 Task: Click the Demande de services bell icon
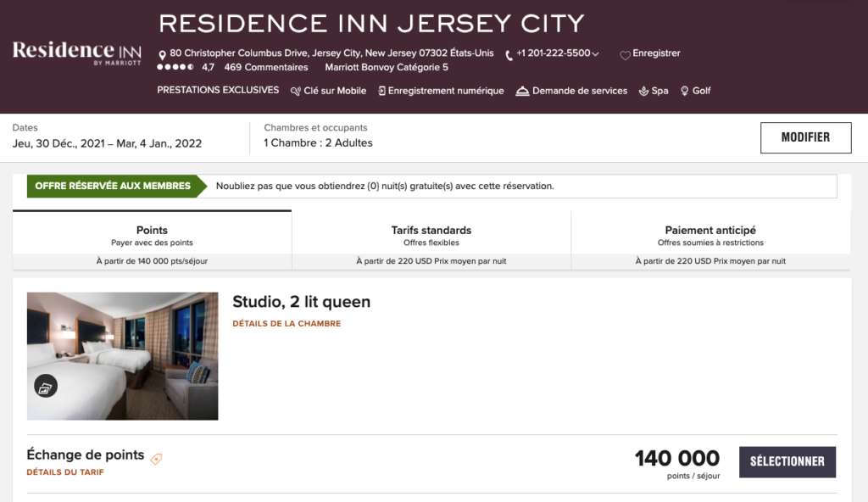(522, 92)
